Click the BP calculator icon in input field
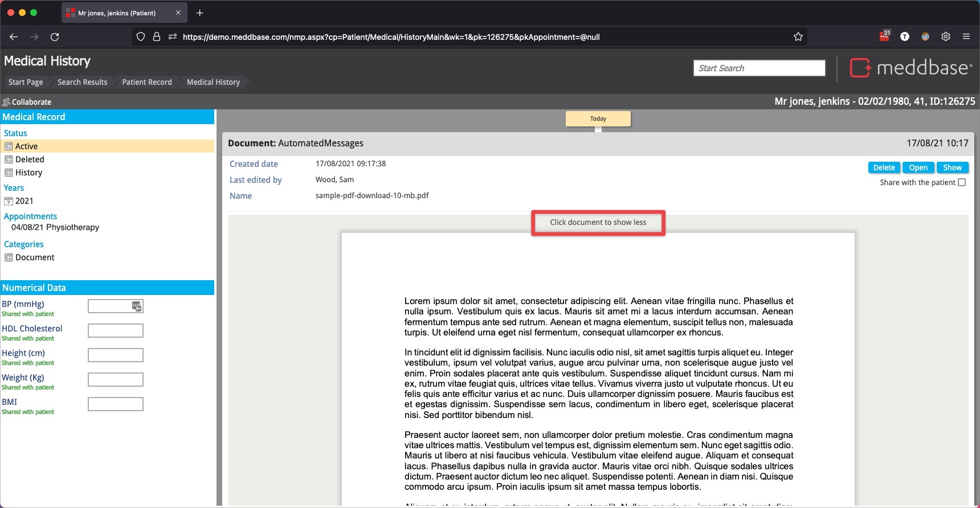This screenshot has height=508, width=980. click(137, 306)
